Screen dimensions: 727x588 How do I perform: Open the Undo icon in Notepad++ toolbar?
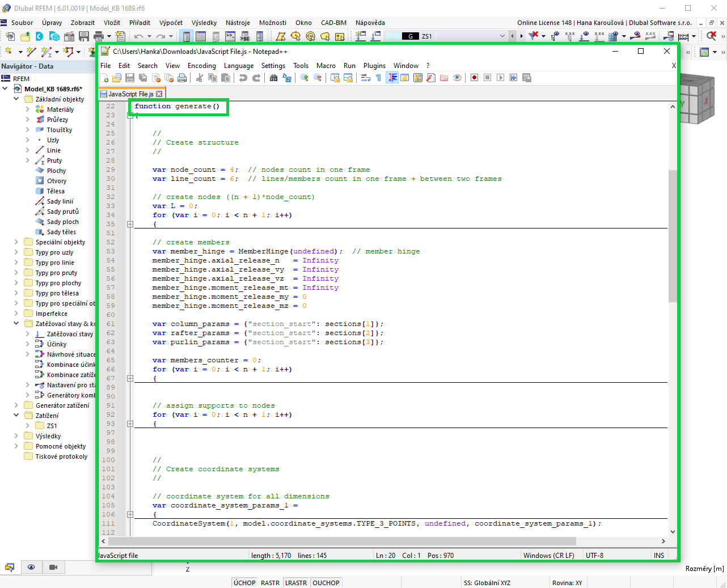pos(244,78)
